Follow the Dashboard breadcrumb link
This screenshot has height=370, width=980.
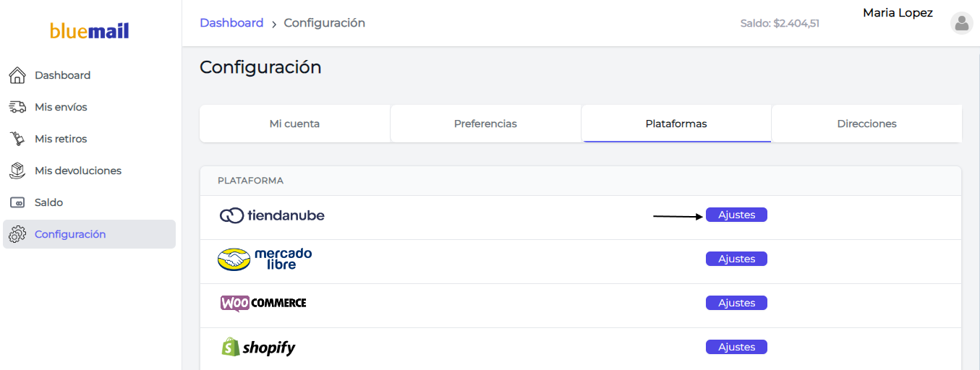point(231,23)
